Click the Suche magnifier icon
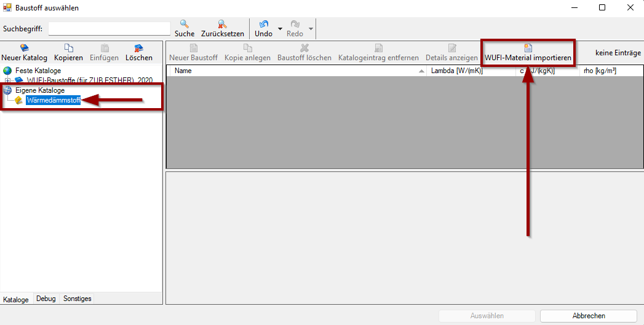644x325 pixels. [184, 25]
